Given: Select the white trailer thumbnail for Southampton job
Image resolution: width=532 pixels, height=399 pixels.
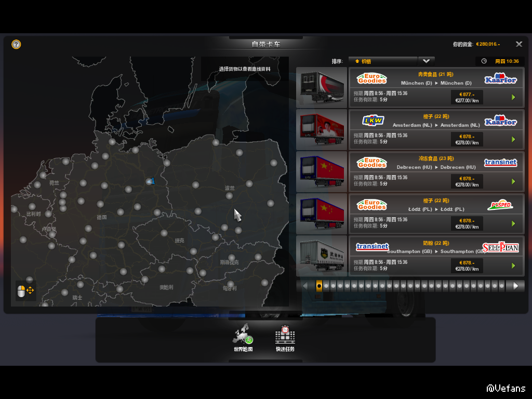Looking at the screenshot, I should click(322, 256).
